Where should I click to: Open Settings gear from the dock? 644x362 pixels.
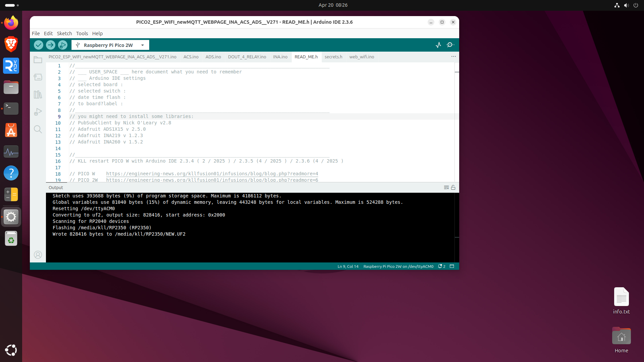(x=11, y=217)
